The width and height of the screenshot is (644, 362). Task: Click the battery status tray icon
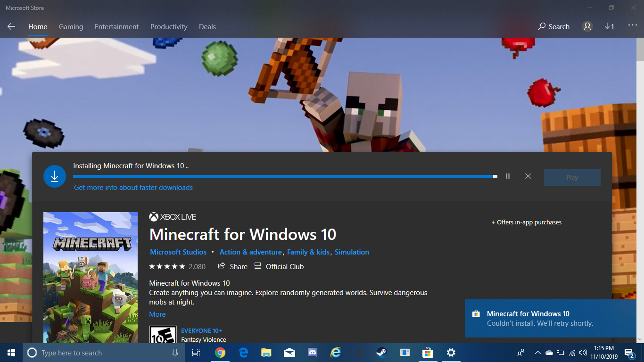561,353
